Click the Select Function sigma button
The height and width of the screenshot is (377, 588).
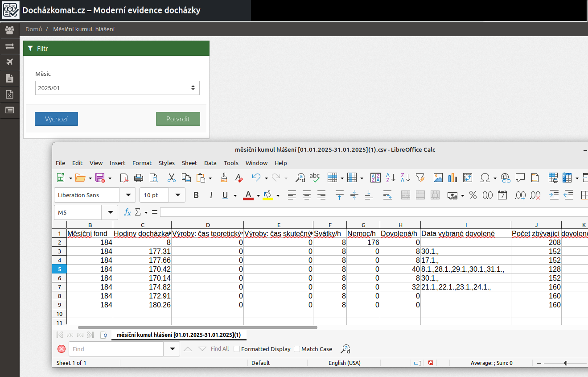pyautogui.click(x=138, y=212)
